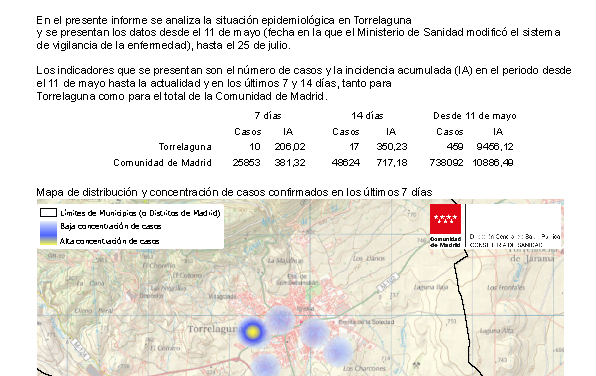Click the 'Alta concentración de casos' legend label
596x376 pixels.
pos(109,241)
